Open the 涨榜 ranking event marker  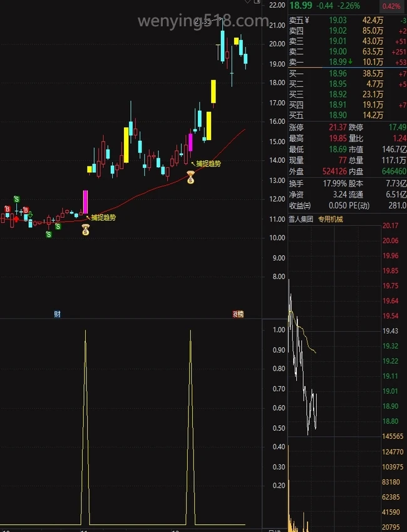point(237,314)
